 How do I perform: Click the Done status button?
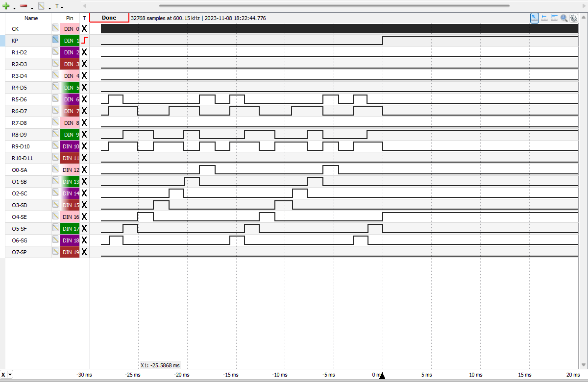109,18
